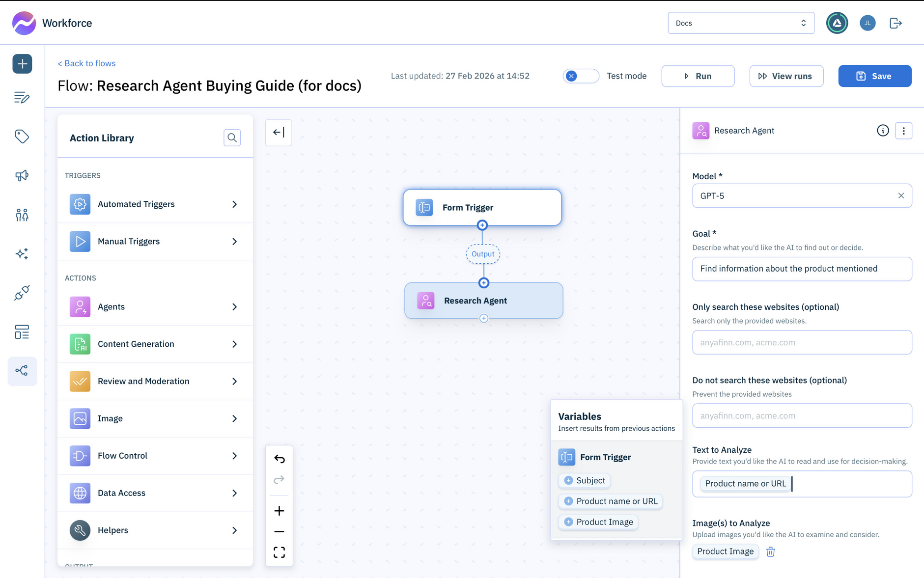Viewport: 924px width, 578px height.
Task: Expand the Agents action category
Action: click(235, 306)
